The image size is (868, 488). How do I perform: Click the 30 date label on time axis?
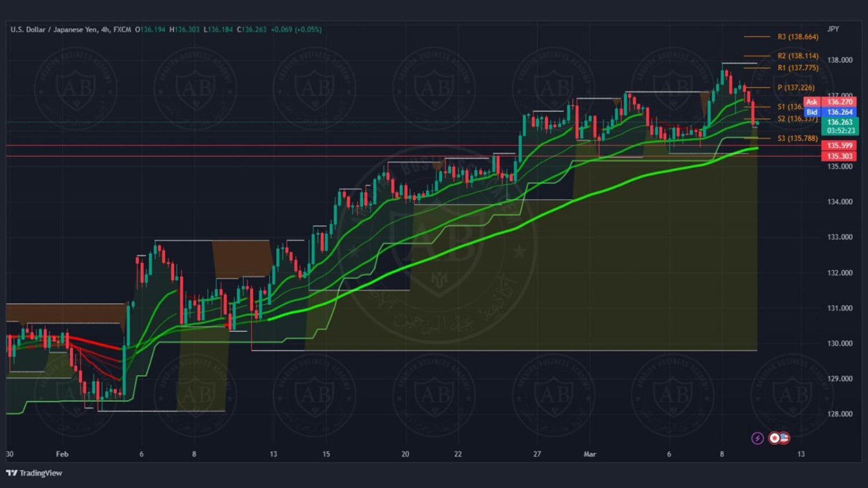click(x=10, y=454)
